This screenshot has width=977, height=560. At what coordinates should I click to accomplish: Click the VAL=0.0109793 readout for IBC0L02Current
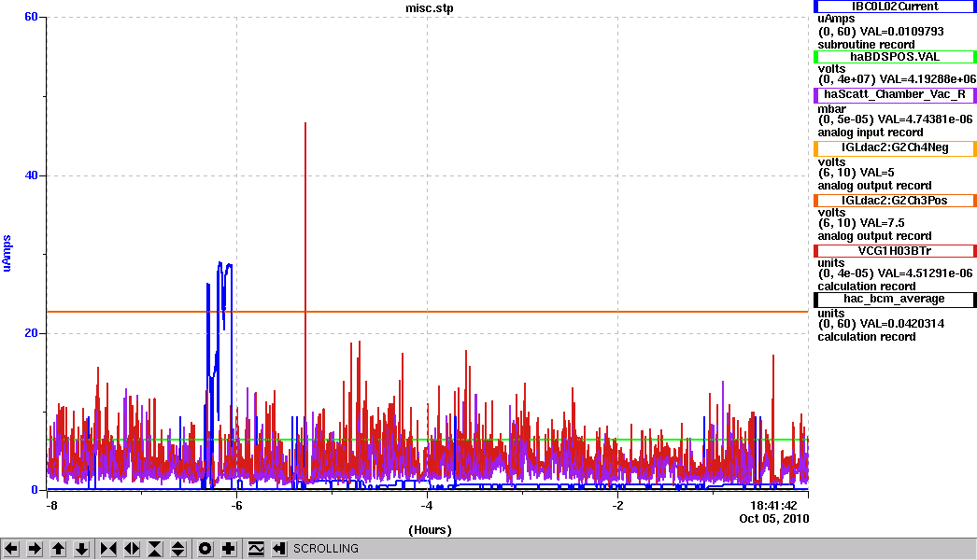901,31
